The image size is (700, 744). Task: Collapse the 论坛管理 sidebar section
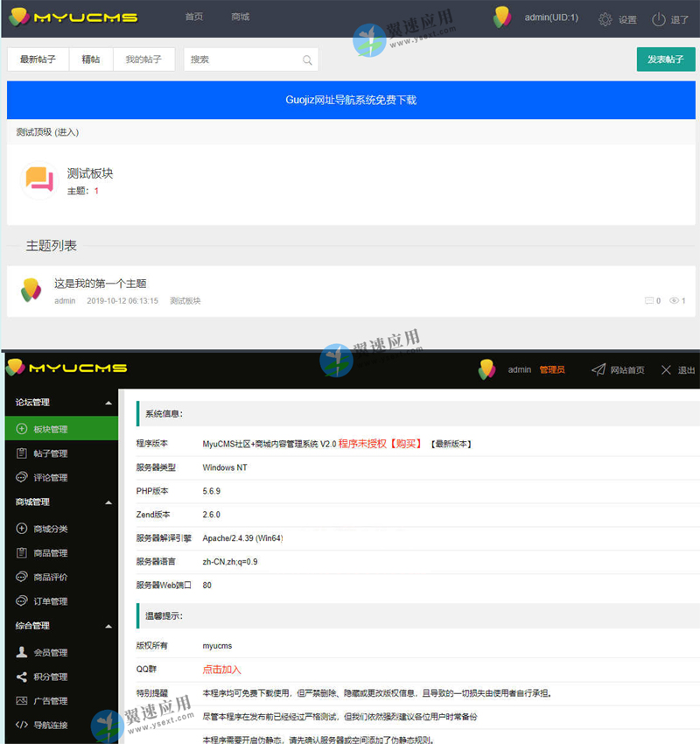(x=108, y=403)
